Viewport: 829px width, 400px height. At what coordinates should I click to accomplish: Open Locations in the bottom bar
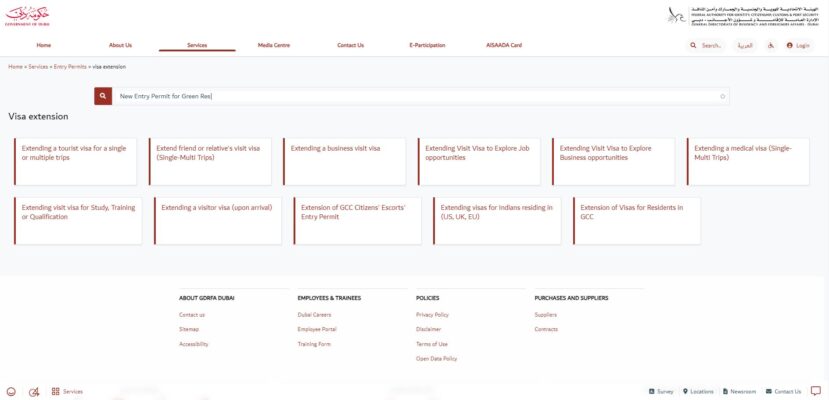click(698, 392)
